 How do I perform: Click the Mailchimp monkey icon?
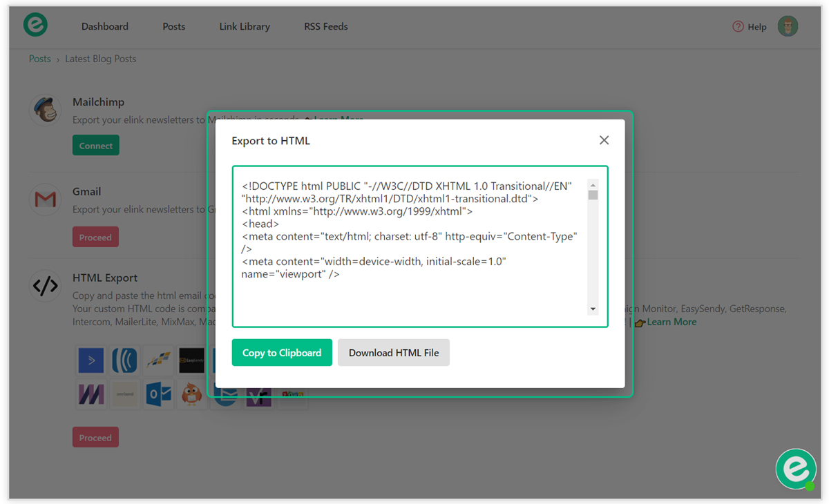46,110
